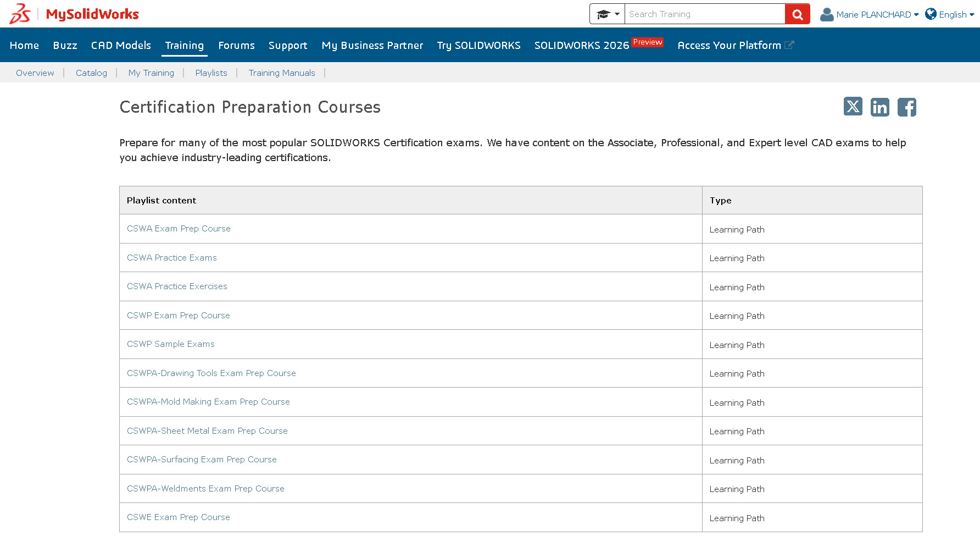980x536 pixels.
Task: Navigate to Training Manuals
Action: click(281, 73)
